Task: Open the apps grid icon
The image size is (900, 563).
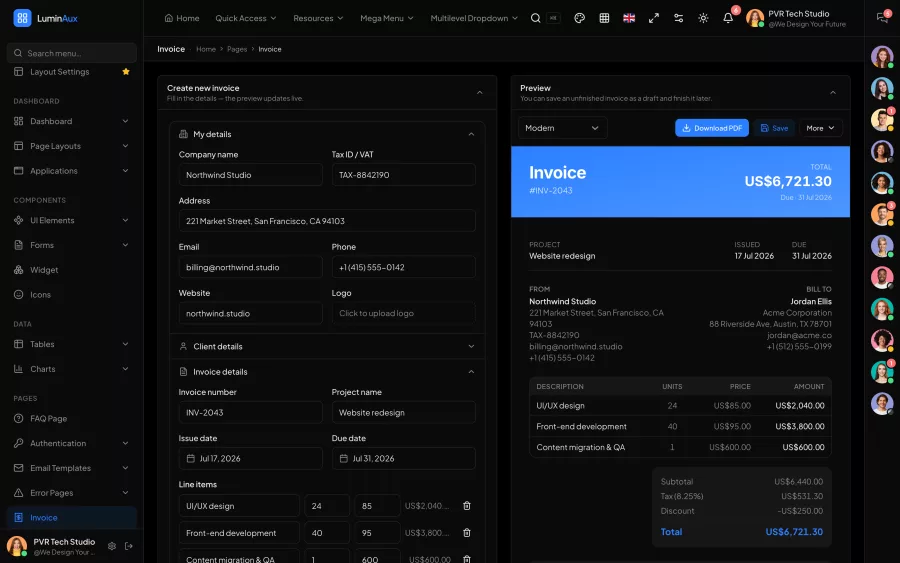Action: pos(604,18)
